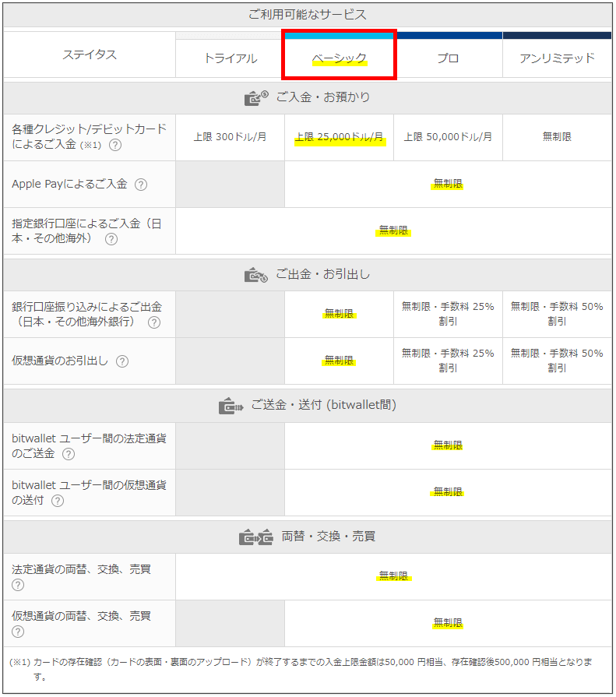Select the プロ status column header

[x=448, y=58]
